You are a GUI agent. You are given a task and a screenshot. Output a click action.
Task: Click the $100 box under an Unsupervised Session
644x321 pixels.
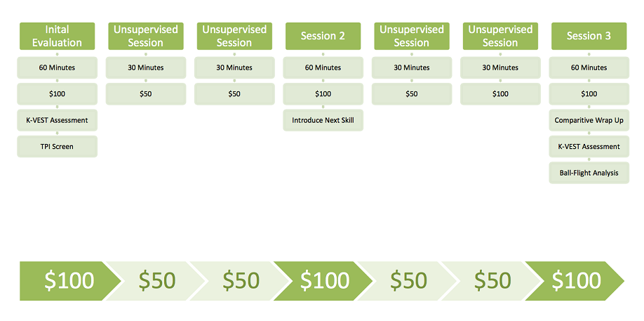500,93
